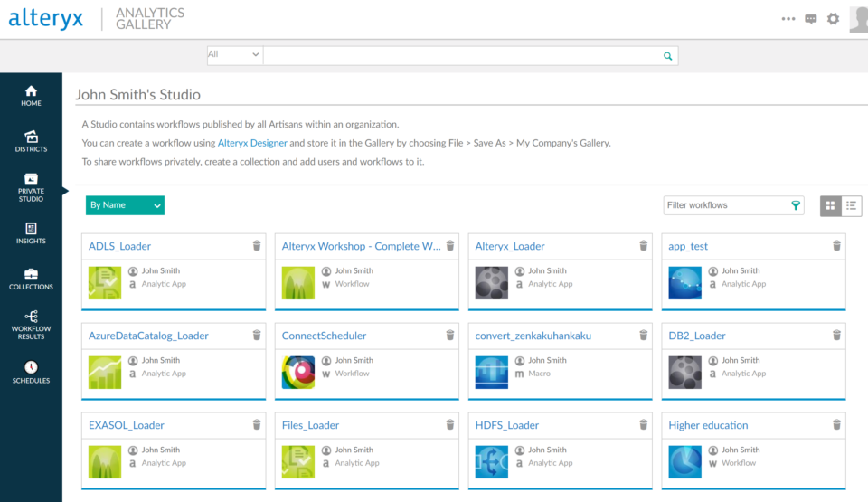
Task: Open the All search category dropdown
Action: pos(233,55)
